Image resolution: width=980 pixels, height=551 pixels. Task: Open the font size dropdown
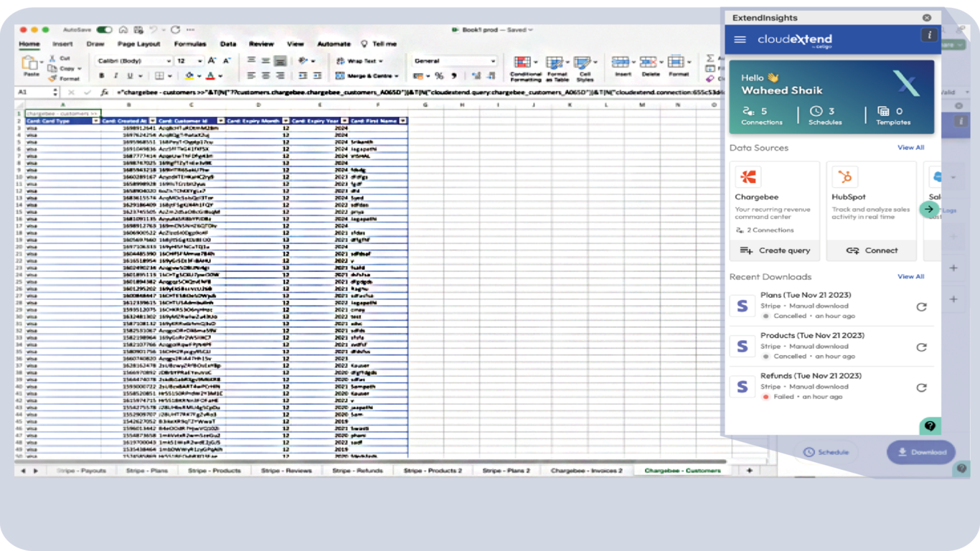pyautogui.click(x=199, y=61)
